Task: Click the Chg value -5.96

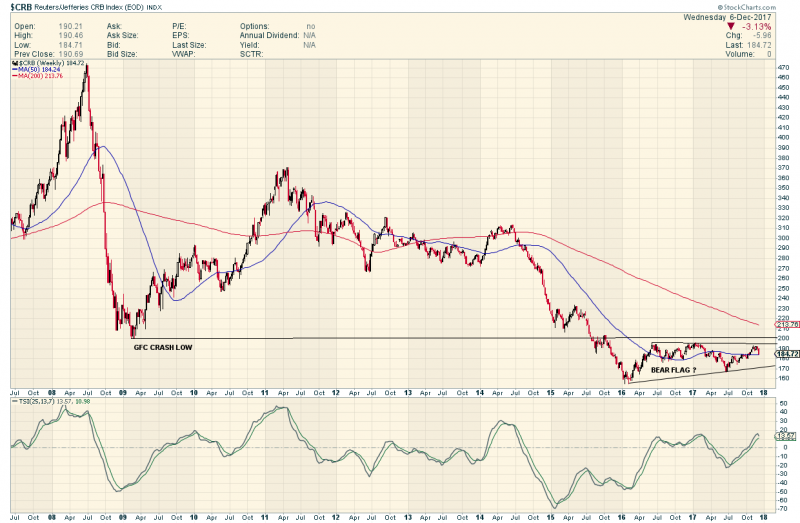Action: point(762,36)
